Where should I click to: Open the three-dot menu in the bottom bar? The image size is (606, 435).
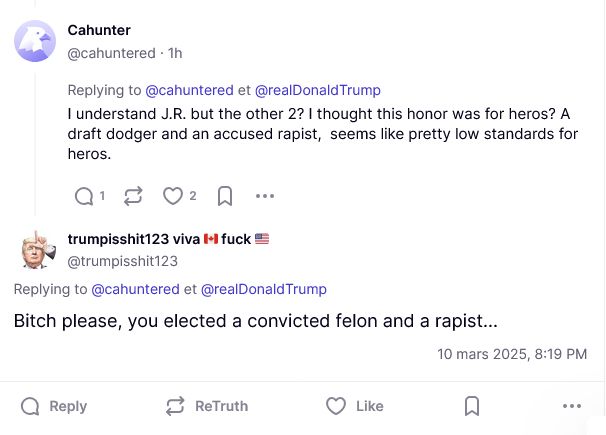(572, 406)
